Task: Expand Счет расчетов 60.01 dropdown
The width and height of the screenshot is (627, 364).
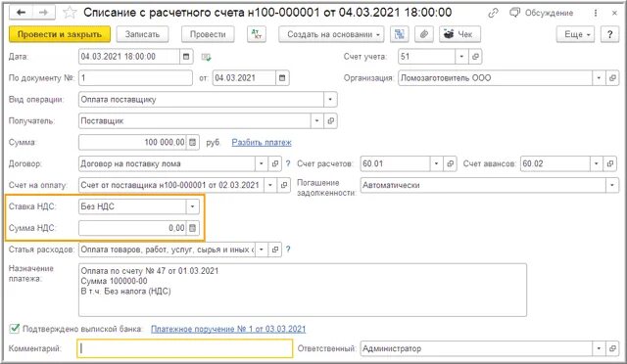Action: (x=436, y=163)
